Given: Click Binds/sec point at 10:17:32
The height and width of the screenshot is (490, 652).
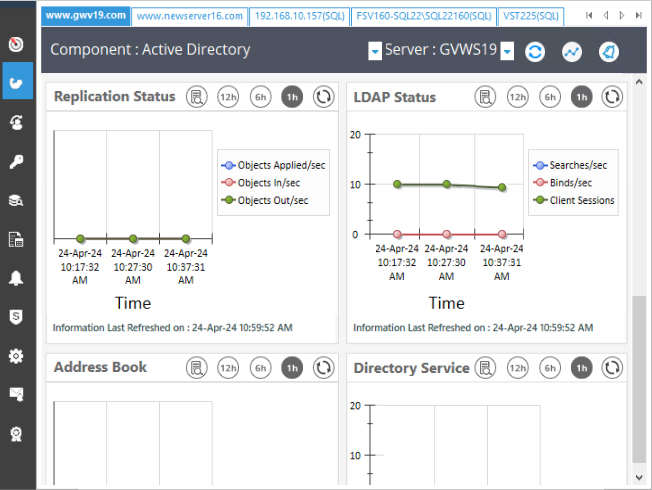Looking at the screenshot, I should pos(397,234).
